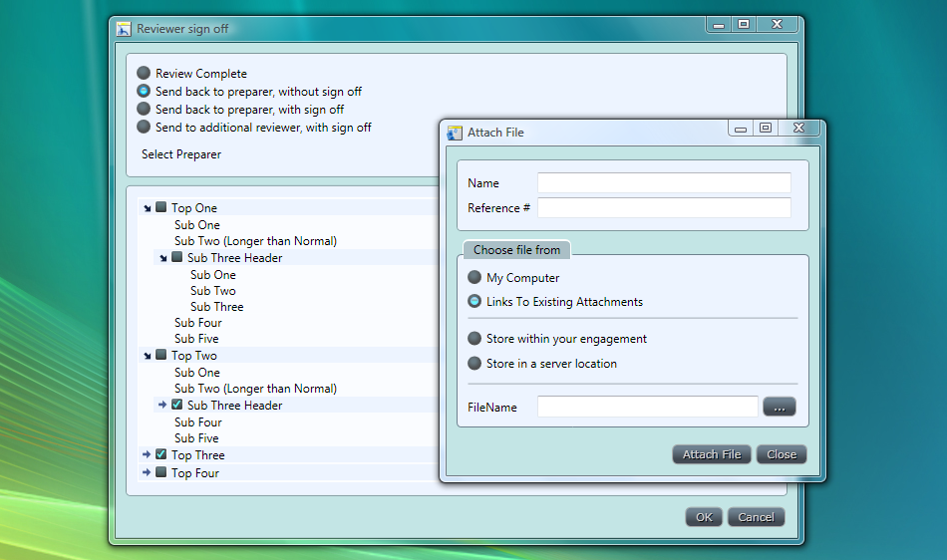947x560 pixels.
Task: Uncheck the Top Three checkbox
Action: [x=161, y=454]
